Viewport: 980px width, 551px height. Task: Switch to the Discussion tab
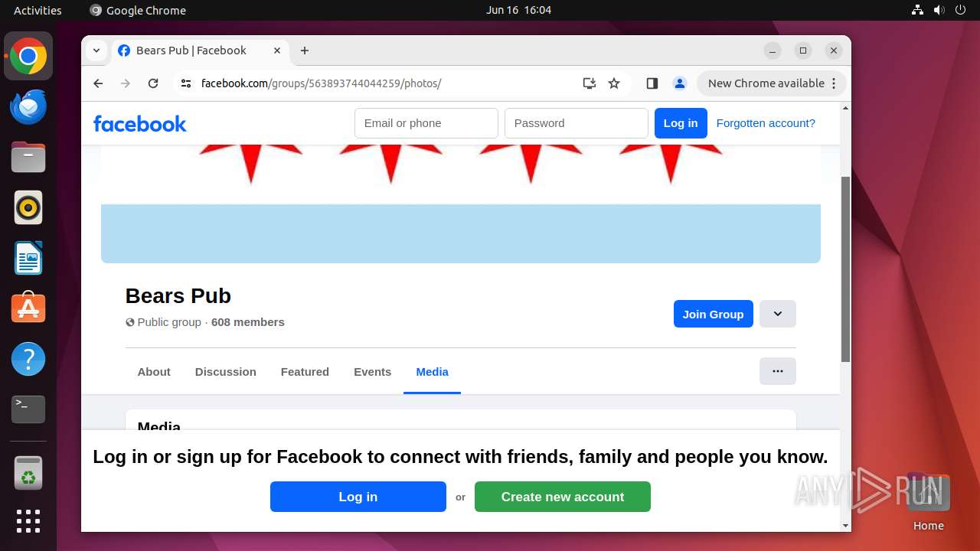pos(226,372)
